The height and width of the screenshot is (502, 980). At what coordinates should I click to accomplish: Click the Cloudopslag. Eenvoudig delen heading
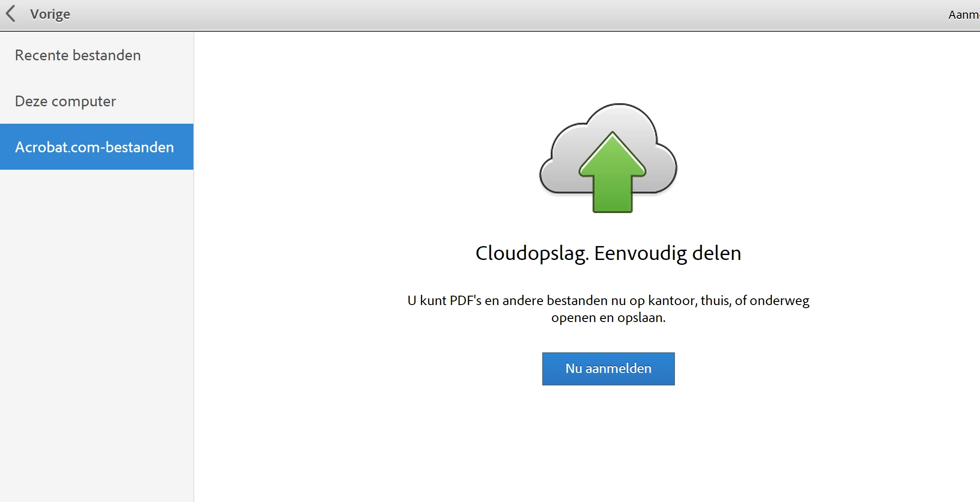[x=608, y=253]
